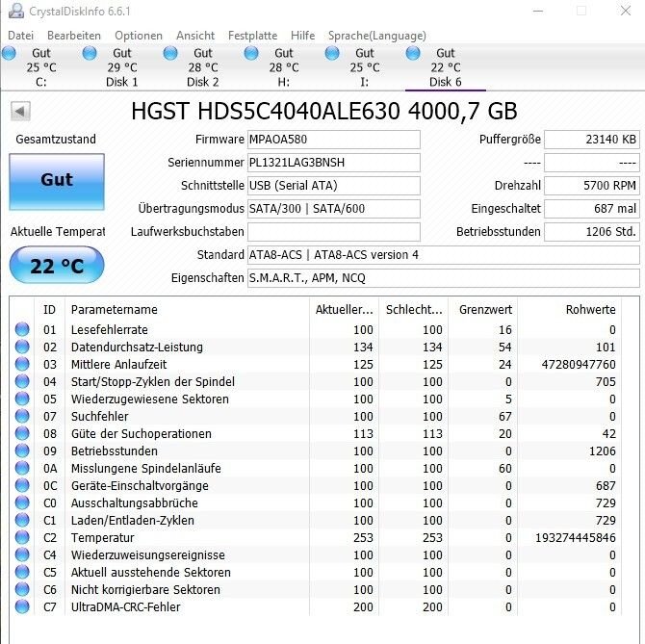Viewport: 645px width, 644px height.
Task: Click raw value 193274445846 in Temperatur row
Action: pos(576,537)
